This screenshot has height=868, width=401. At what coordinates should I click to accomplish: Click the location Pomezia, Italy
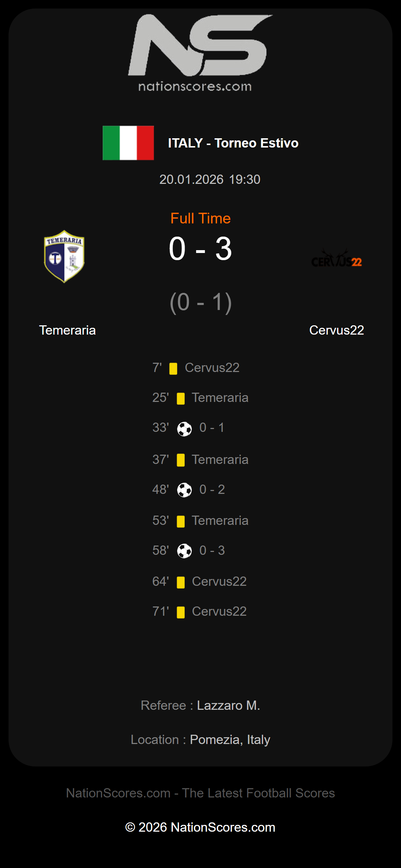pyautogui.click(x=230, y=740)
